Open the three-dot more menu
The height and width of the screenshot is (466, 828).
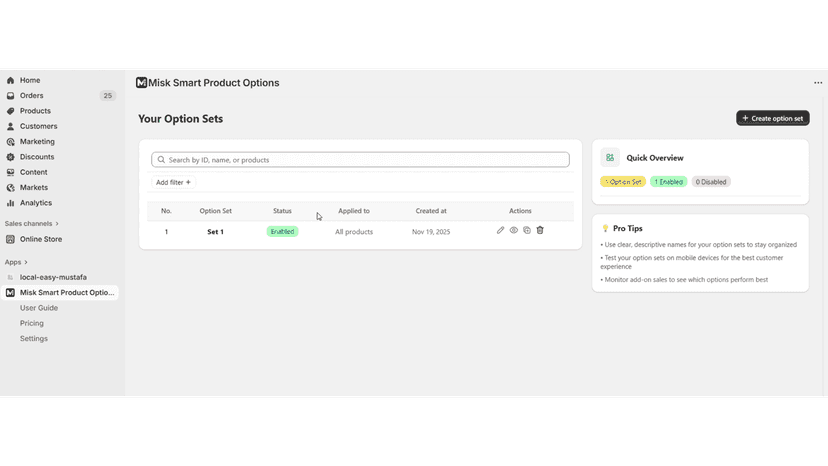point(818,83)
